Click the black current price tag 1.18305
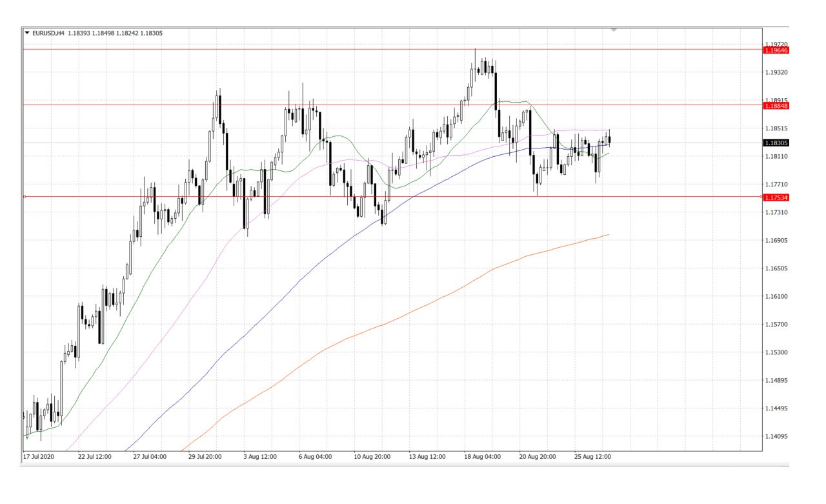The width and height of the screenshot is (826, 504). point(776,143)
